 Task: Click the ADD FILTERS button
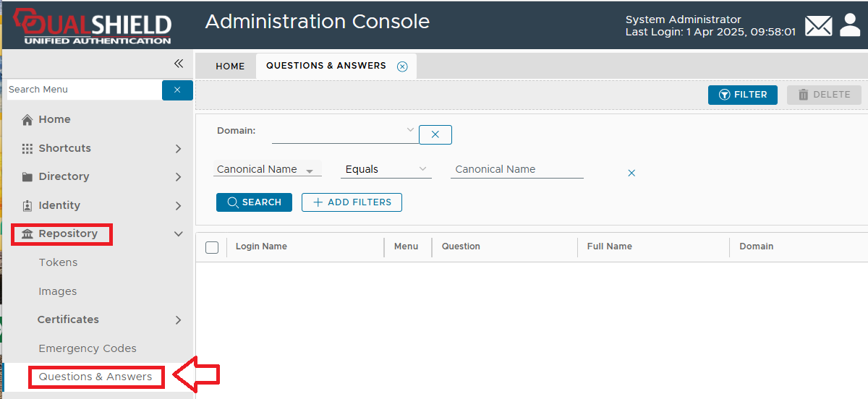pyautogui.click(x=352, y=202)
